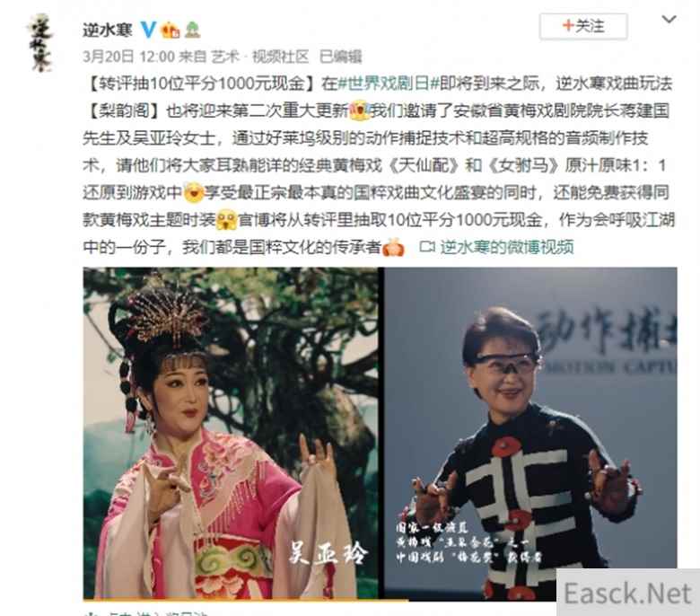Click the orange emoji after 传承者
The height and width of the screenshot is (616, 700).
tap(393, 247)
